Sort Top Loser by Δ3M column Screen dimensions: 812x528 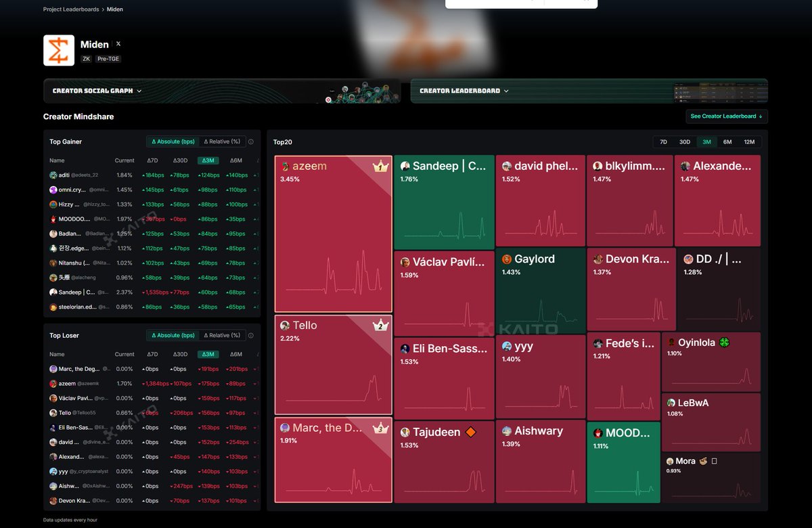tap(208, 354)
